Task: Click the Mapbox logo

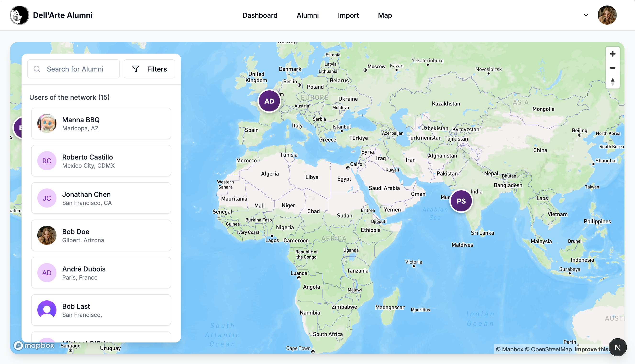Action: pos(34,346)
